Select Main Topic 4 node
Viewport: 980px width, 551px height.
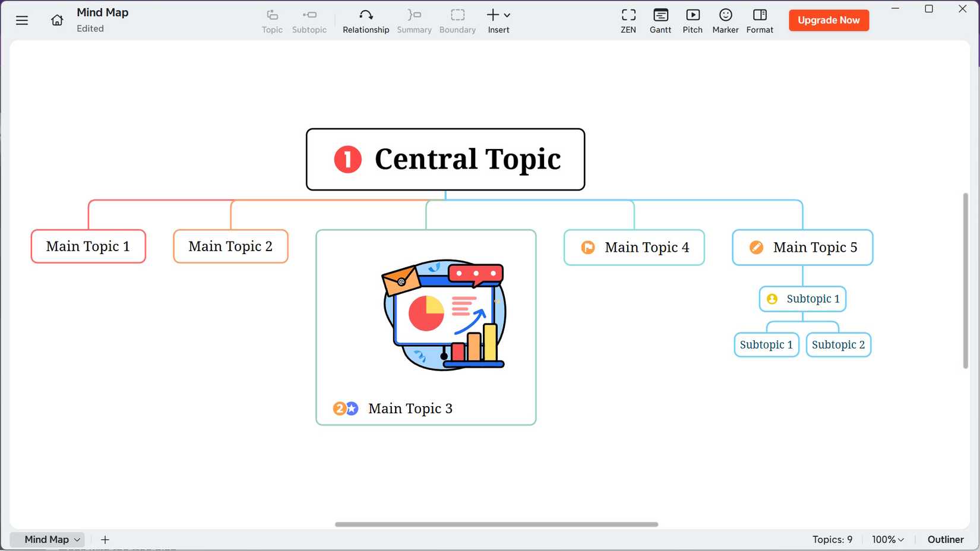click(x=634, y=247)
